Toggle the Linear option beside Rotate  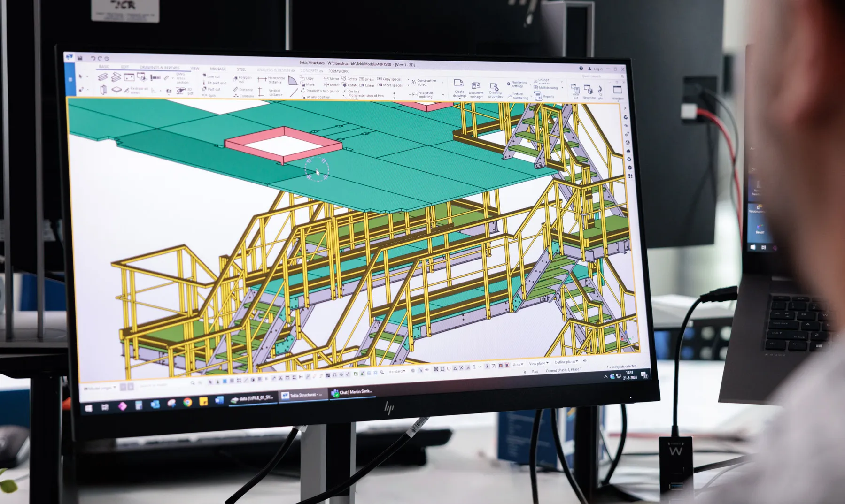tap(367, 79)
